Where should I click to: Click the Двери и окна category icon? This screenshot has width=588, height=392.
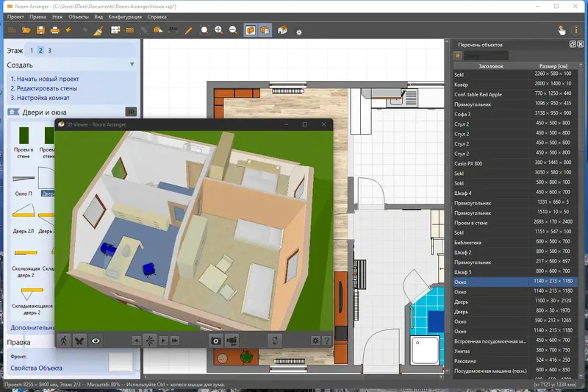(x=13, y=112)
